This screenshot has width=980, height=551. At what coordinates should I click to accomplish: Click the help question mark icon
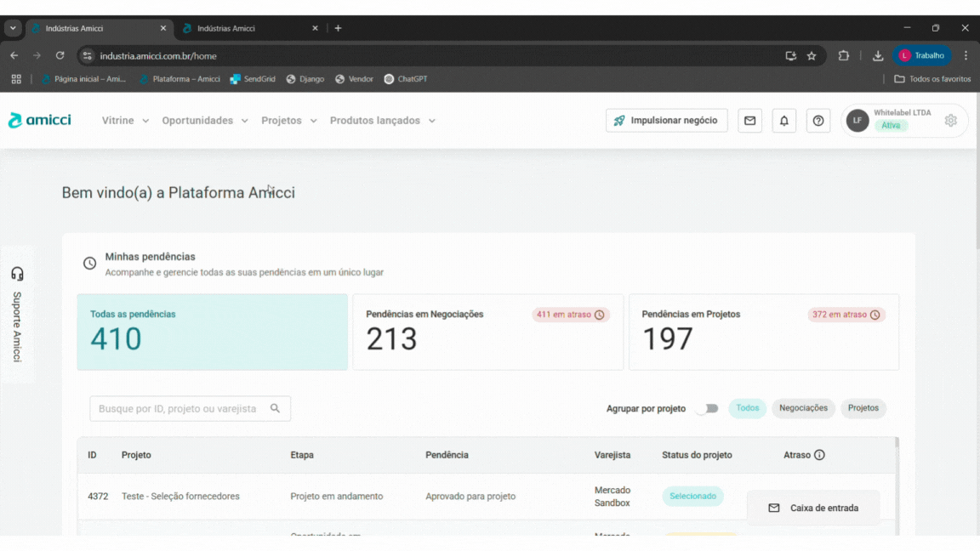818,121
